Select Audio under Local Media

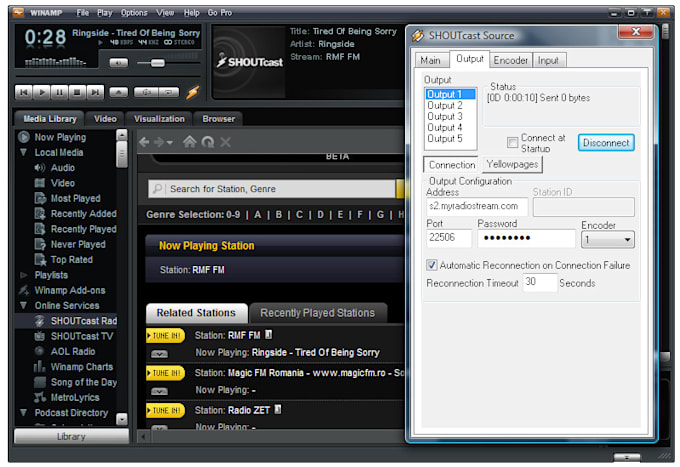63,168
